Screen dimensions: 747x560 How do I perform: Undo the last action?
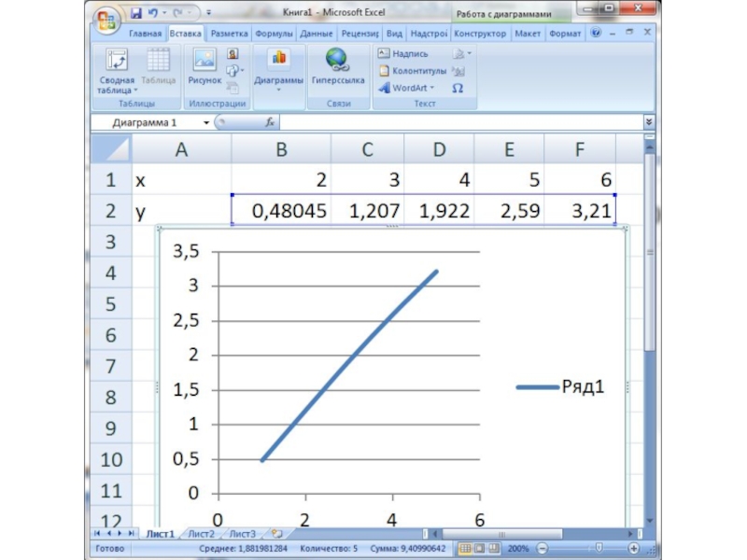[x=152, y=13]
